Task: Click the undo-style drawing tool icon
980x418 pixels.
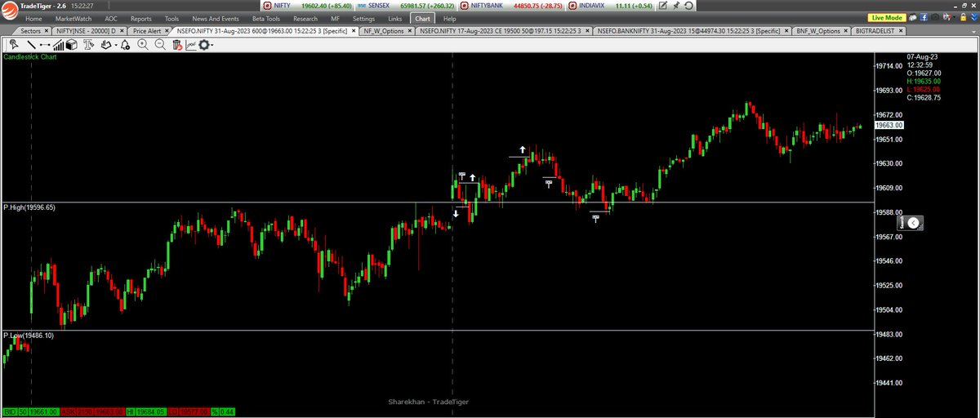Action: point(106,45)
